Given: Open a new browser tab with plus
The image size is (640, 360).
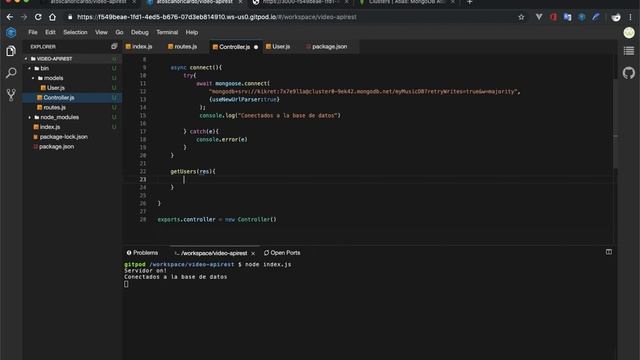Looking at the screenshot, I should point(469,2).
